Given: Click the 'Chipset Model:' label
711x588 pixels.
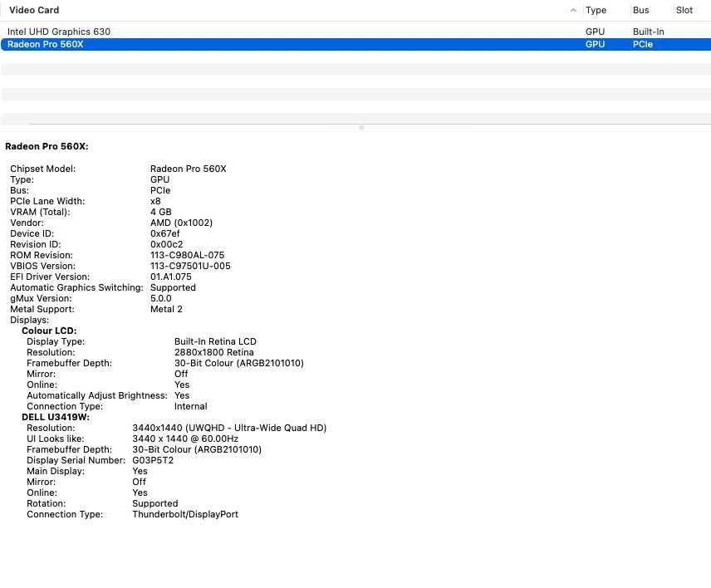Looking at the screenshot, I should point(43,169).
